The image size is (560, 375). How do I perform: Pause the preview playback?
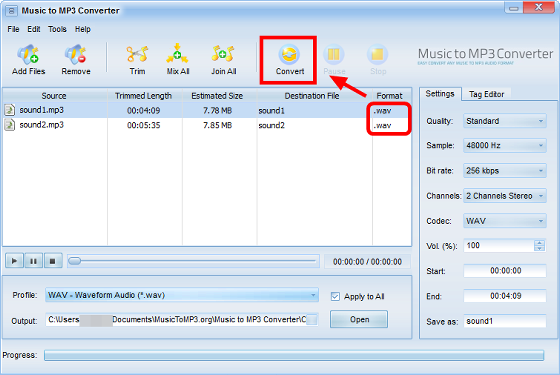[x=34, y=261]
